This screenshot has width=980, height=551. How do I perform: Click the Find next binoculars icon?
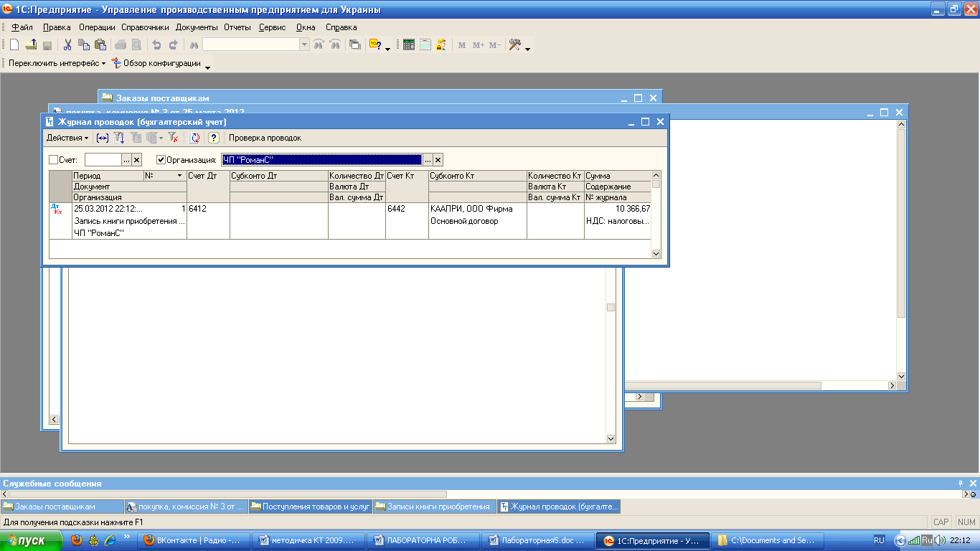(x=319, y=44)
